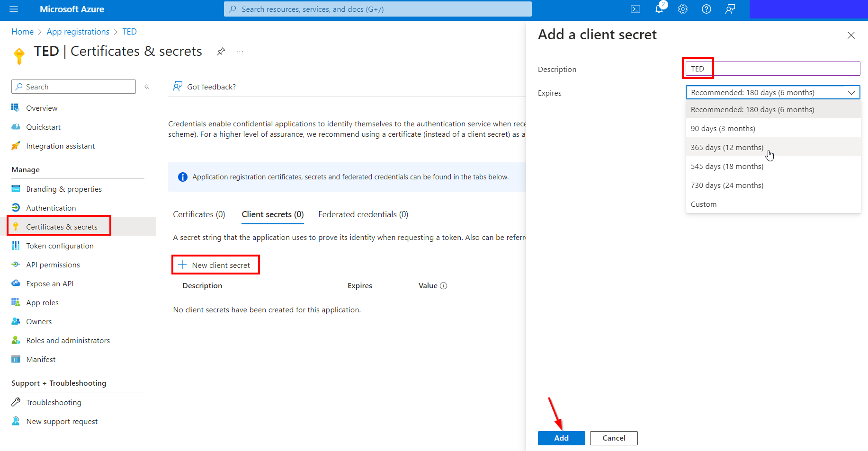The height and width of the screenshot is (451, 868).
Task: Click the TED breadcrumb link
Action: [x=129, y=32]
